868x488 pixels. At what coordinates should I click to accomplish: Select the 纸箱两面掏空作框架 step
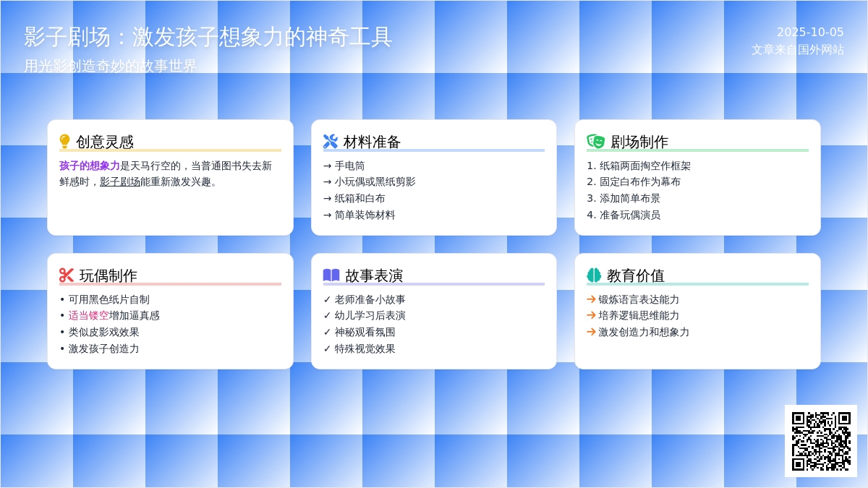(644, 166)
